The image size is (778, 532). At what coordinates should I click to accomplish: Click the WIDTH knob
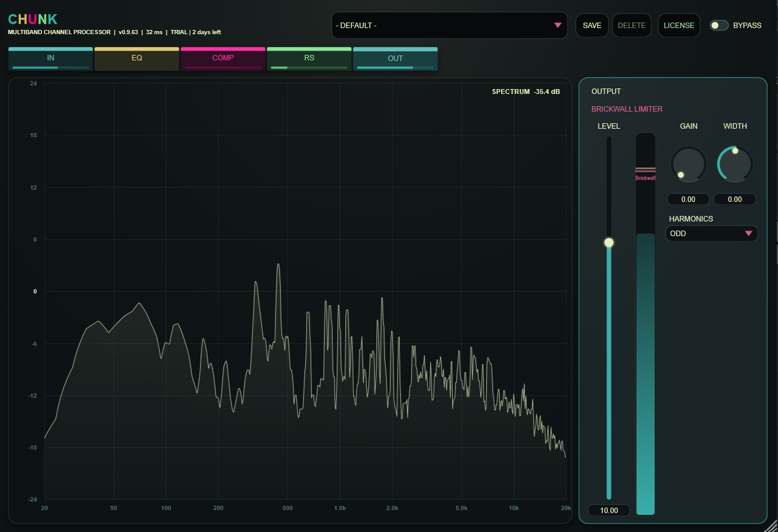735,164
